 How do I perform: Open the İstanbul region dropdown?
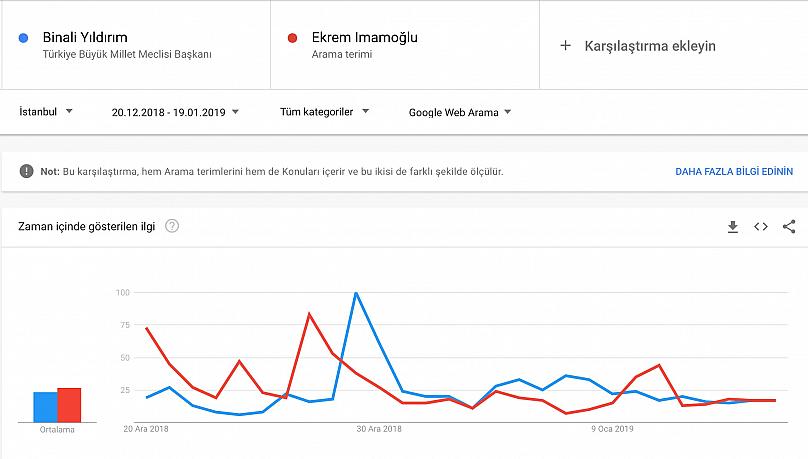46,112
